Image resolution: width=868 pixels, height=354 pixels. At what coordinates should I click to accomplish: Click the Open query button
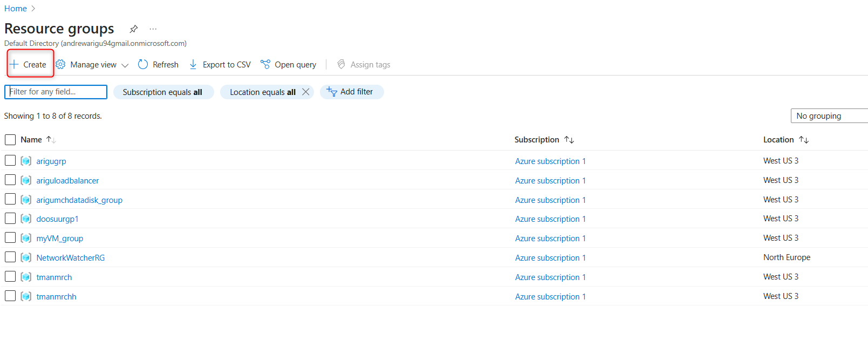[289, 65]
